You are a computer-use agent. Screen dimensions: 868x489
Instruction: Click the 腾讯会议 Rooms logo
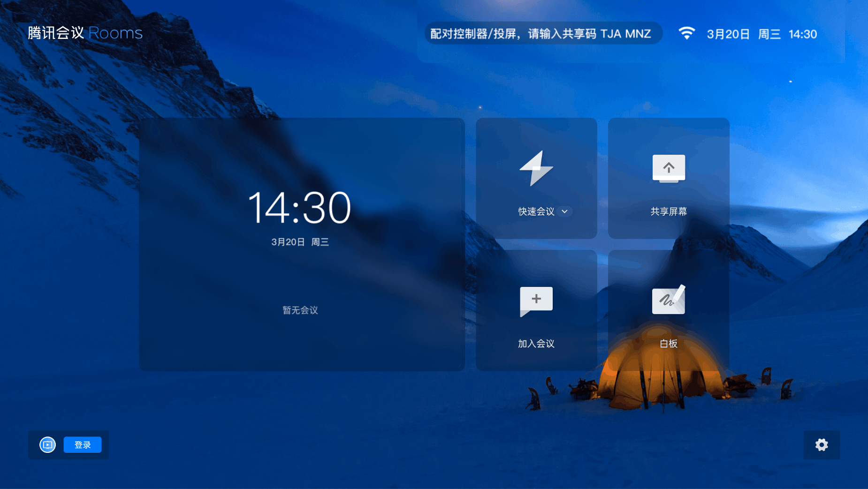click(x=85, y=33)
